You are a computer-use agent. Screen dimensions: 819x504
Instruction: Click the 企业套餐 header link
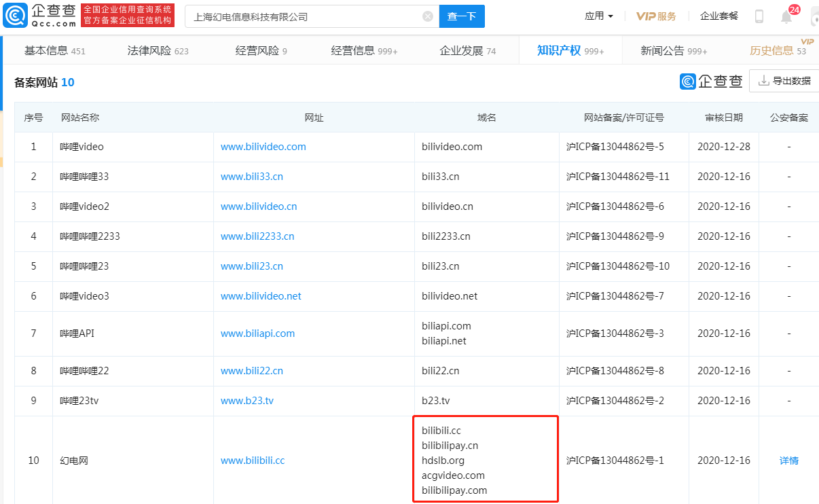click(719, 16)
